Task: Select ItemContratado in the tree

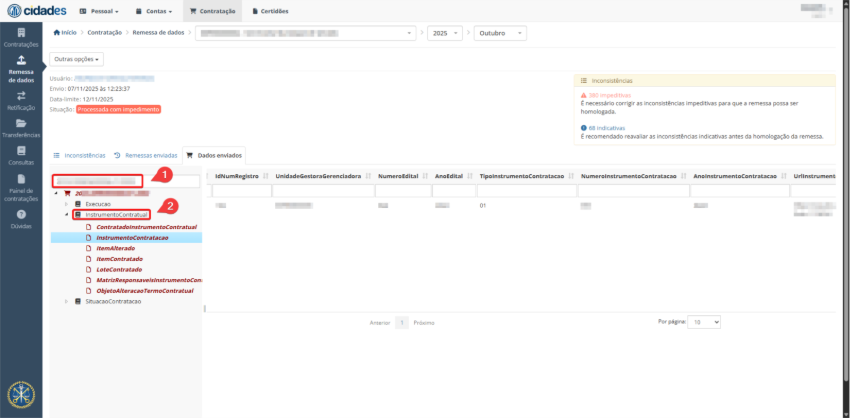Action: [x=118, y=258]
